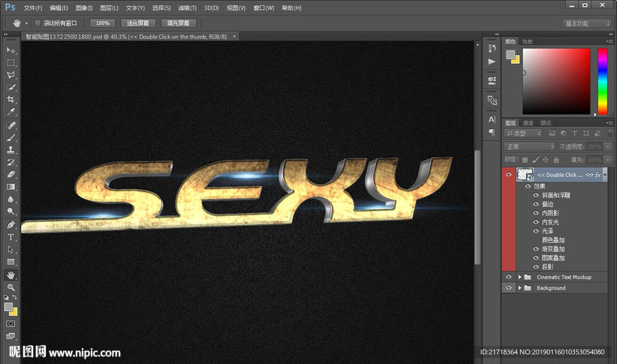The width and height of the screenshot is (617, 364).
Task: Select the Hand tool in toolbox
Action: (x=11, y=275)
